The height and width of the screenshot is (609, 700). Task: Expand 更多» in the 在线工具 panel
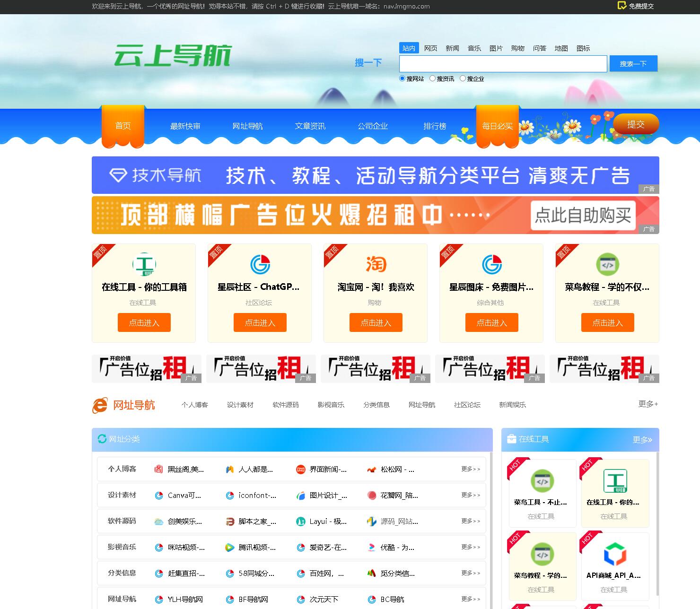click(642, 440)
